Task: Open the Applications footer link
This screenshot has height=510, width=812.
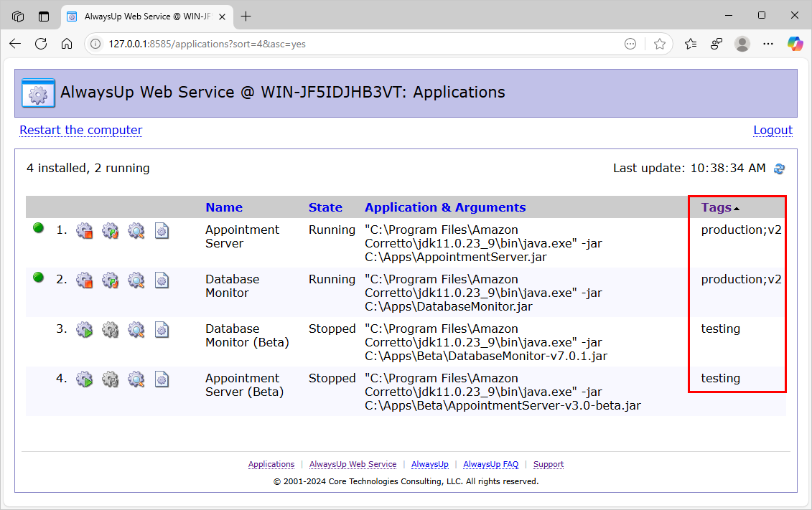Action: [271, 465]
